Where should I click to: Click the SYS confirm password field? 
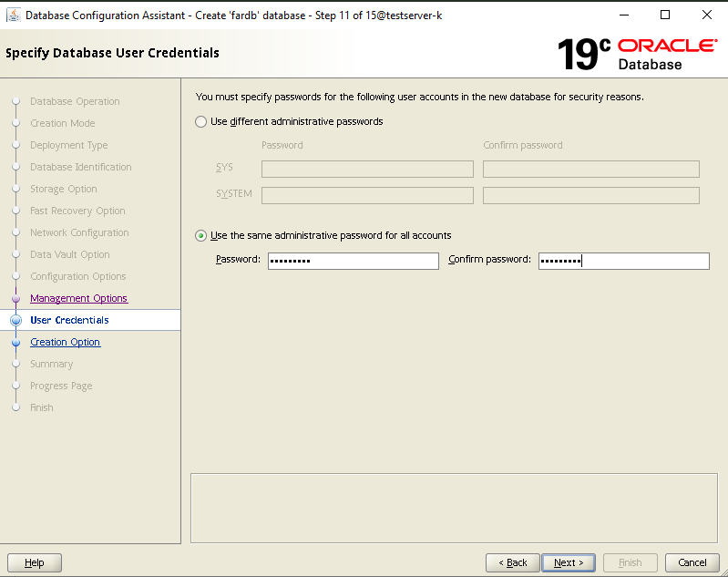click(x=591, y=170)
